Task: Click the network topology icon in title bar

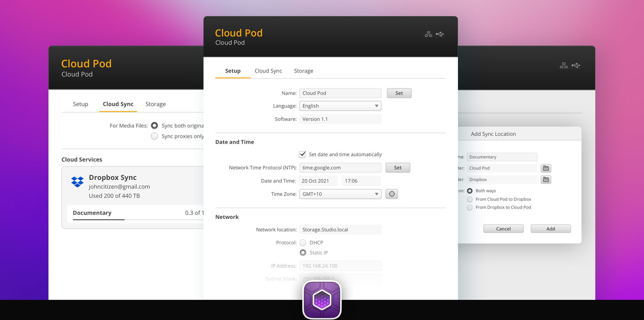Action: point(428,34)
